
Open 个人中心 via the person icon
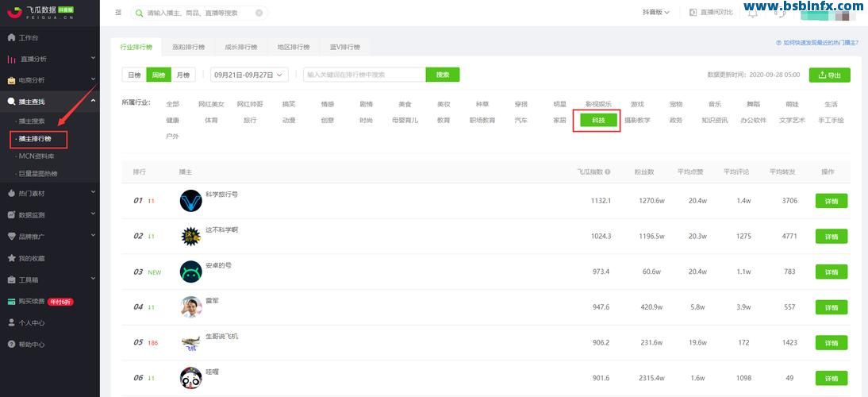point(11,323)
